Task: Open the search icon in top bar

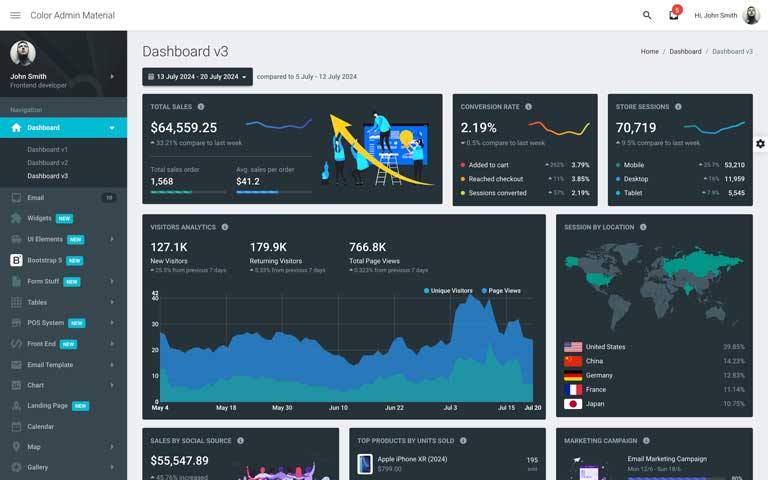Action: click(647, 15)
